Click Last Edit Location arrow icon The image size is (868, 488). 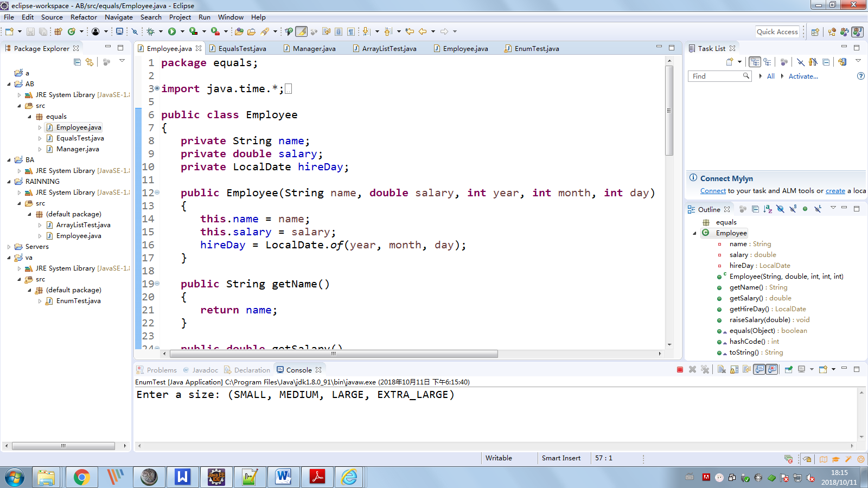[x=410, y=31]
